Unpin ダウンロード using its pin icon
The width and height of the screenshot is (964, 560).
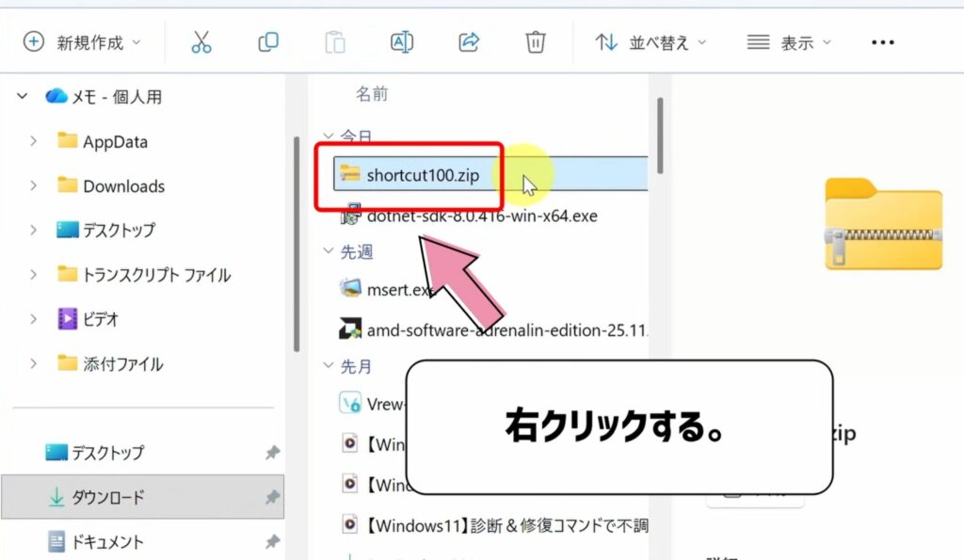coord(272,497)
